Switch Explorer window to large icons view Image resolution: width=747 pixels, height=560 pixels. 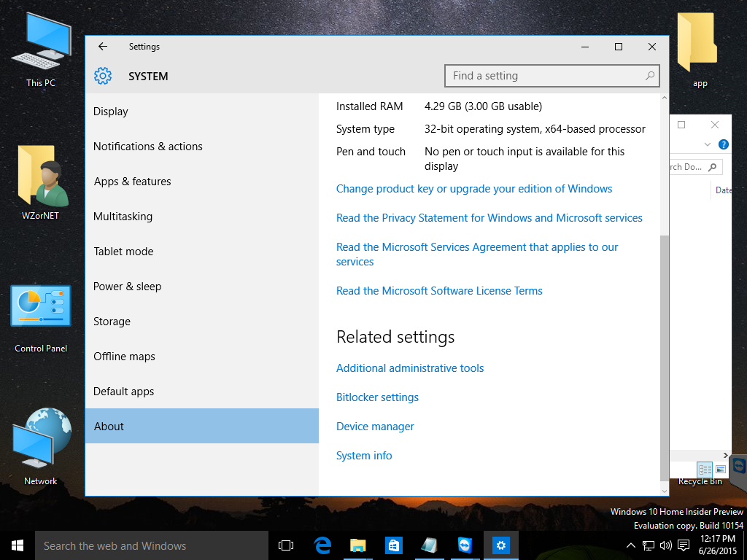tap(720, 470)
